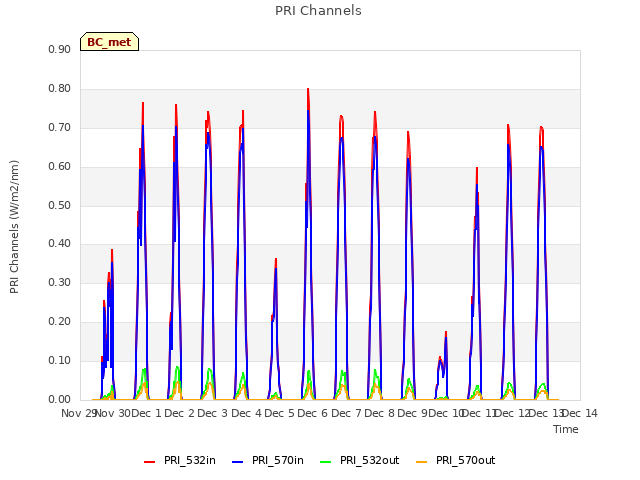The image size is (640, 480).
Task: Click the PRI Channels chart title
Action: pos(318,11)
